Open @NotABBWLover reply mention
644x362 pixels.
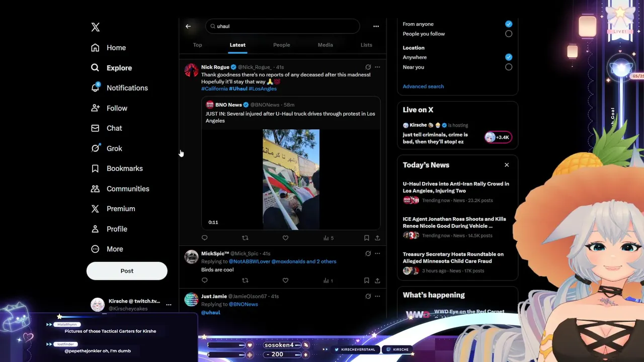(249, 261)
